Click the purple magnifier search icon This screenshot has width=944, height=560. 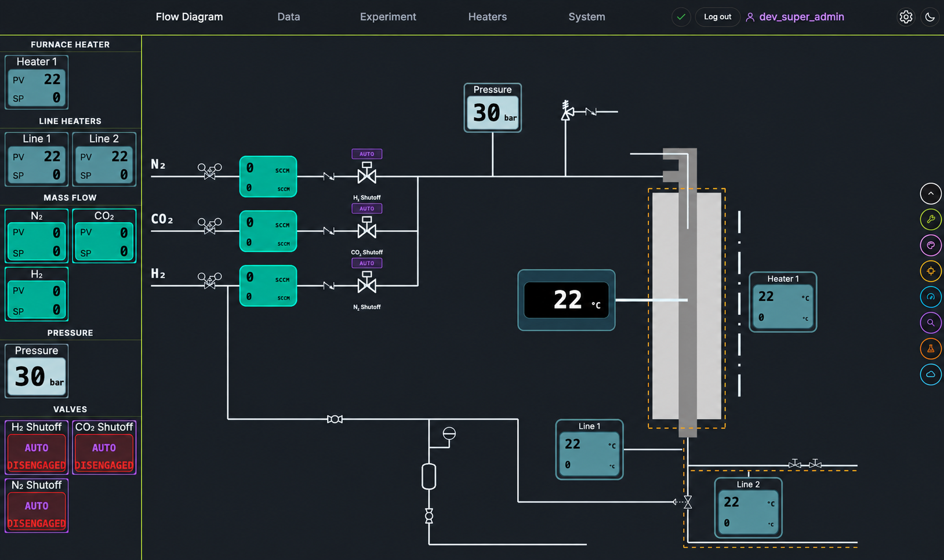click(931, 322)
